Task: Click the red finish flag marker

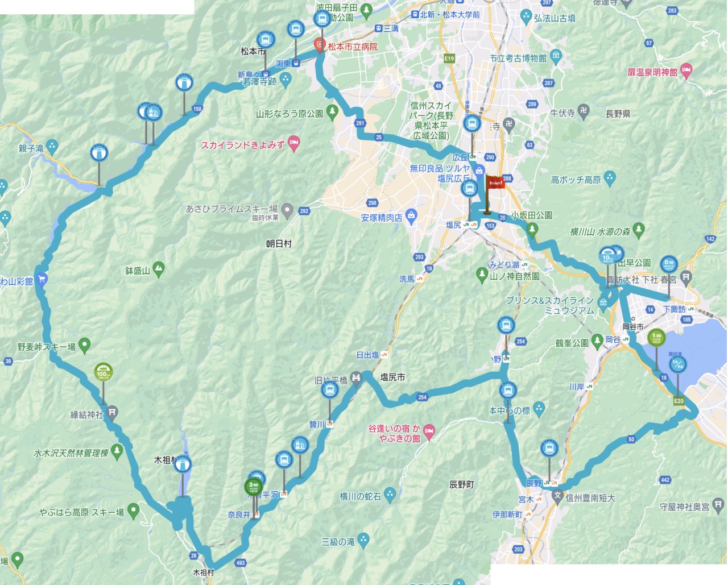Action: (494, 183)
